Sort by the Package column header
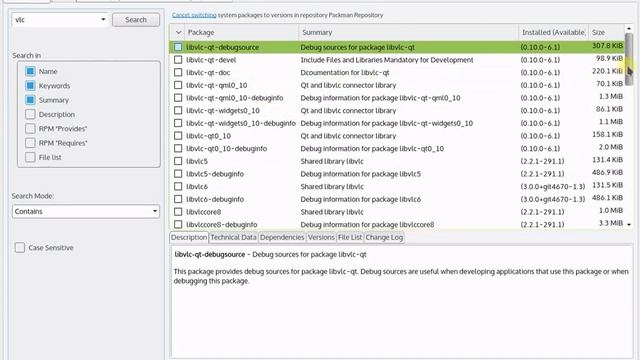Image resolution: width=640 pixels, height=360 pixels. click(x=242, y=32)
